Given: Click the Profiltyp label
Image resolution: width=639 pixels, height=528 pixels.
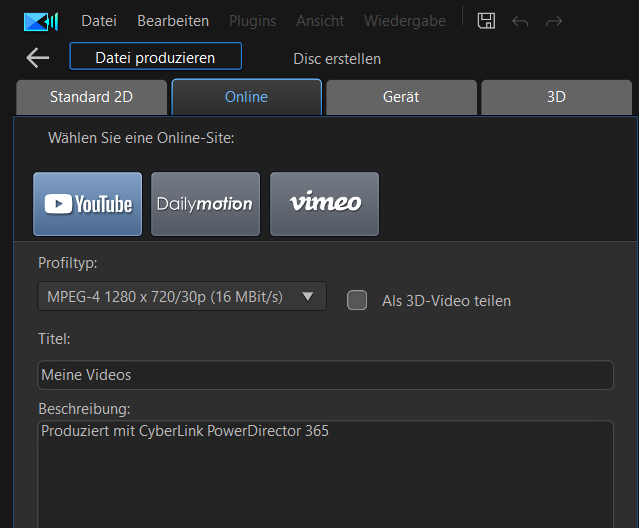Looking at the screenshot, I should click(68, 263).
